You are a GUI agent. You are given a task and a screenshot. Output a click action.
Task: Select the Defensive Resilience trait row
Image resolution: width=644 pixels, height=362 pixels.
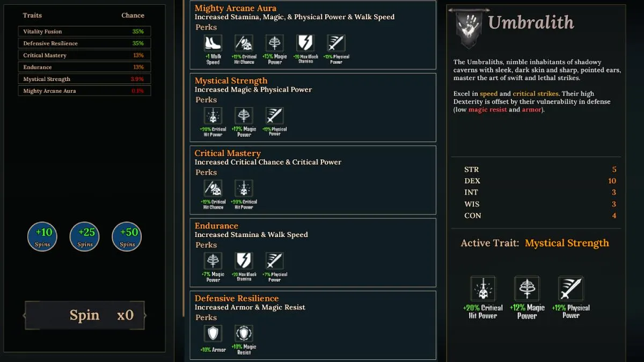[x=84, y=43]
